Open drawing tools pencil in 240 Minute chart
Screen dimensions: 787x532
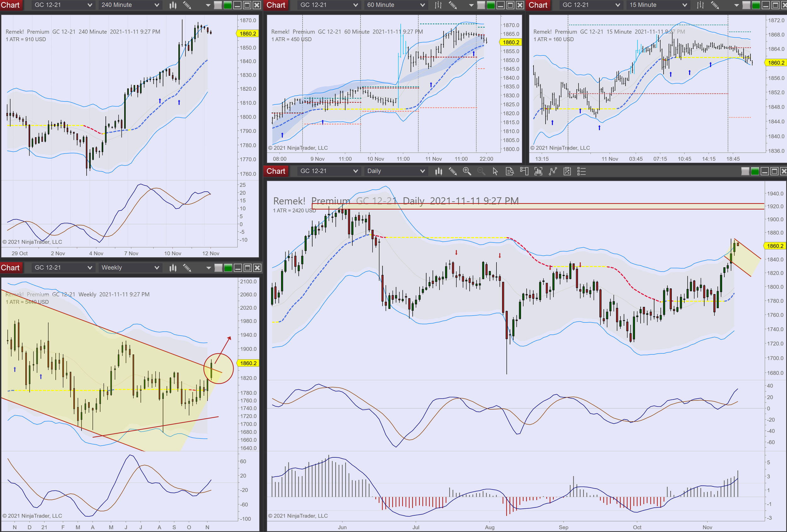[187, 5]
